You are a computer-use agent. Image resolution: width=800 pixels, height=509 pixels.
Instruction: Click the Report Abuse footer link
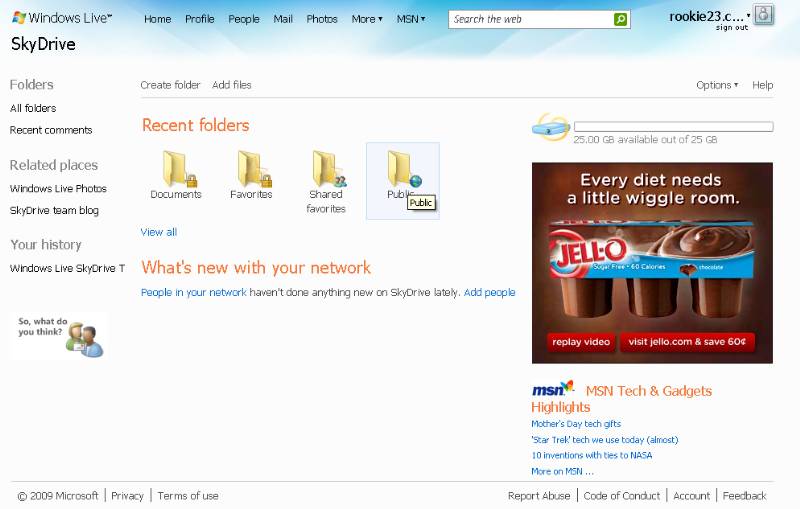539,496
